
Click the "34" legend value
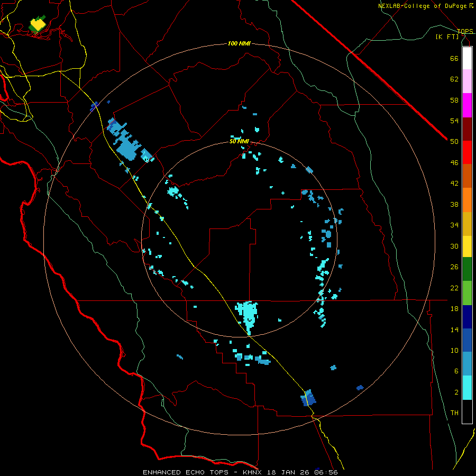(x=454, y=225)
